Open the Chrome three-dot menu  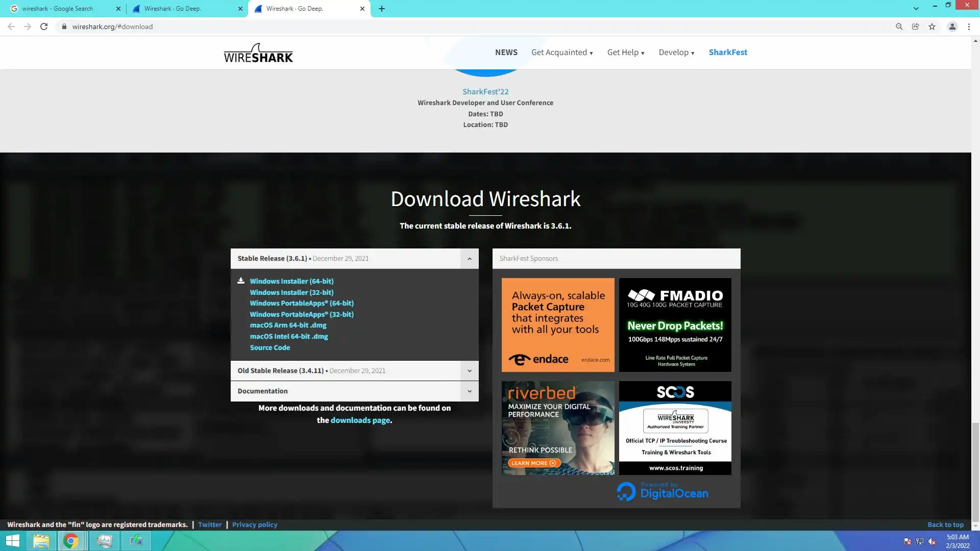969,27
